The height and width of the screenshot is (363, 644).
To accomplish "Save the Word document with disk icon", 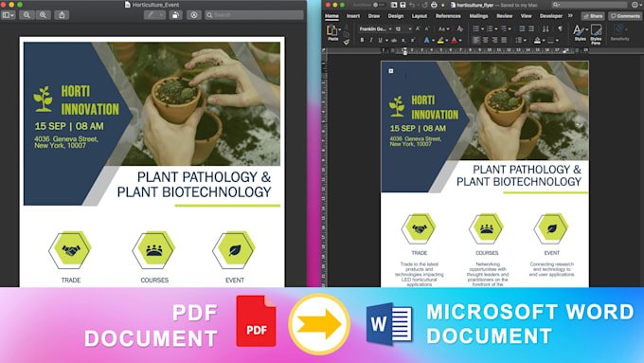I will 402,5.
